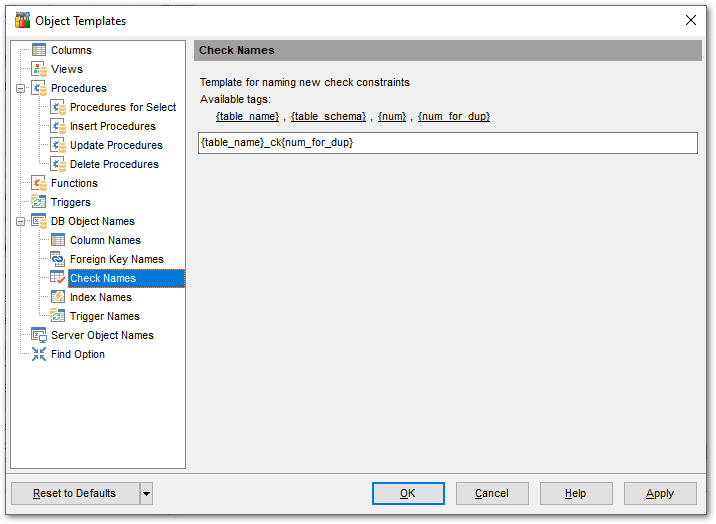716x524 pixels.
Task: Insert the {table_name} tag link
Action: point(247,116)
